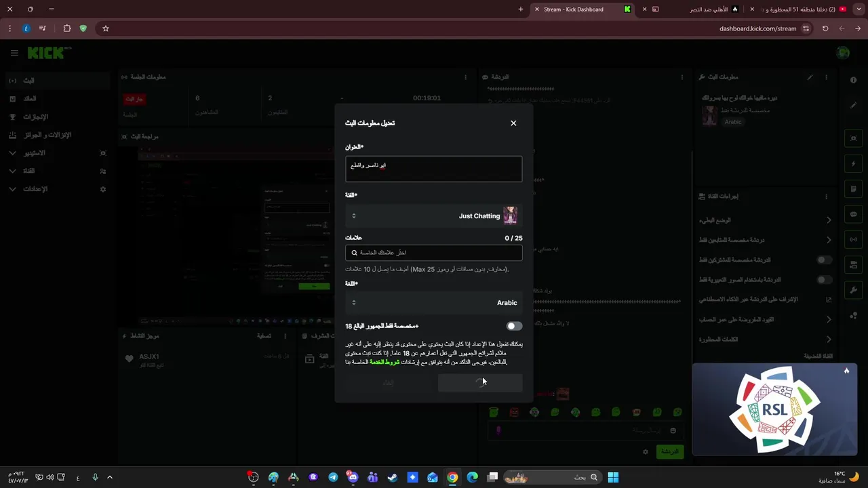
Task: Click the info icon in right rail
Action: (x=853, y=80)
